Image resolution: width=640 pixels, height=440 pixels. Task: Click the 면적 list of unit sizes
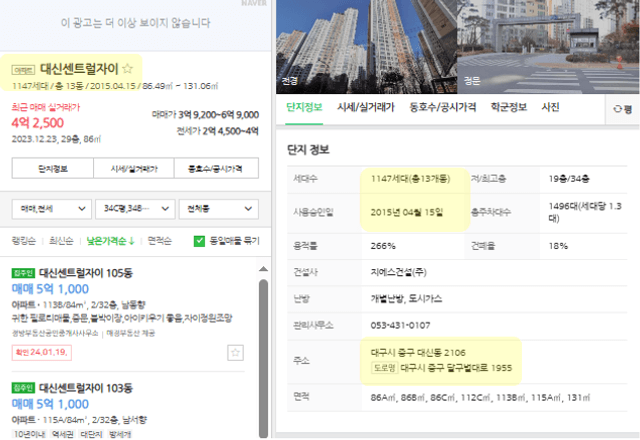tap(480, 397)
